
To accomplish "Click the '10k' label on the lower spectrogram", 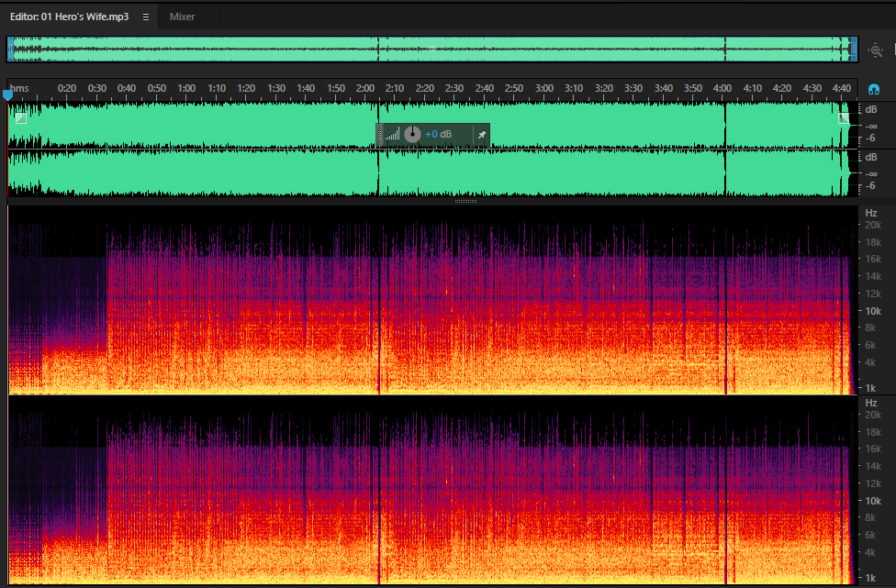I will click(873, 501).
